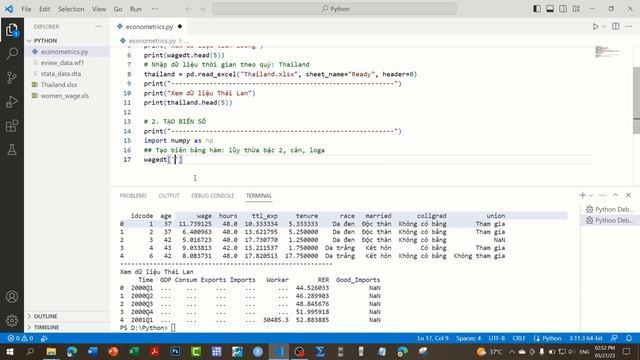This screenshot has width=640, height=360.
Task: Click the editor minimap preview
Action: point(607,52)
